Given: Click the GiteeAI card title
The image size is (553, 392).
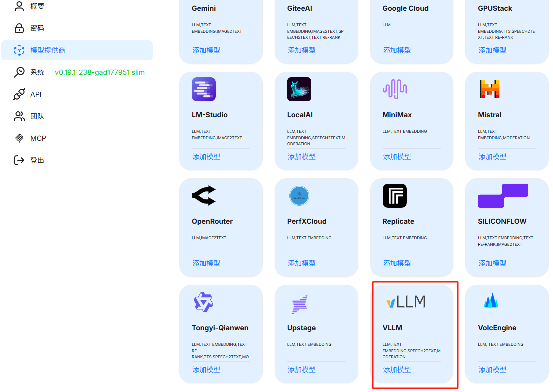Looking at the screenshot, I should [x=300, y=8].
